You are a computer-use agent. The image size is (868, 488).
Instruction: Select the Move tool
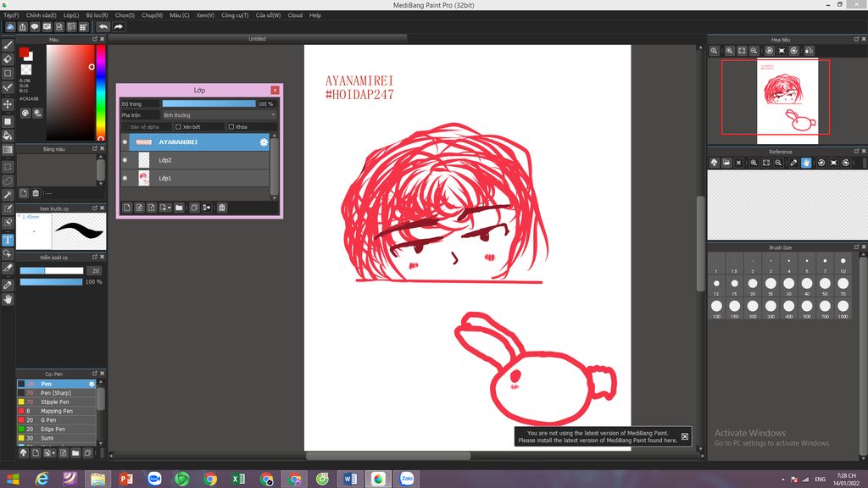[8, 104]
